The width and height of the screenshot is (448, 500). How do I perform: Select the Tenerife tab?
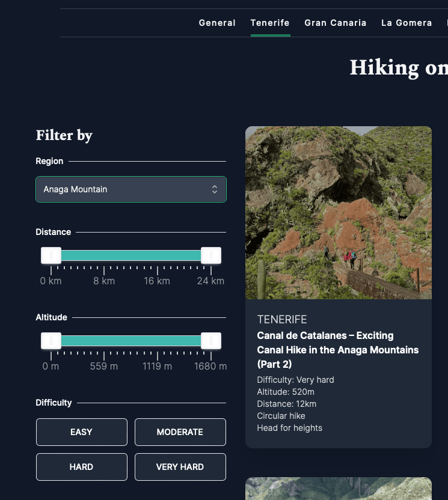tap(270, 23)
